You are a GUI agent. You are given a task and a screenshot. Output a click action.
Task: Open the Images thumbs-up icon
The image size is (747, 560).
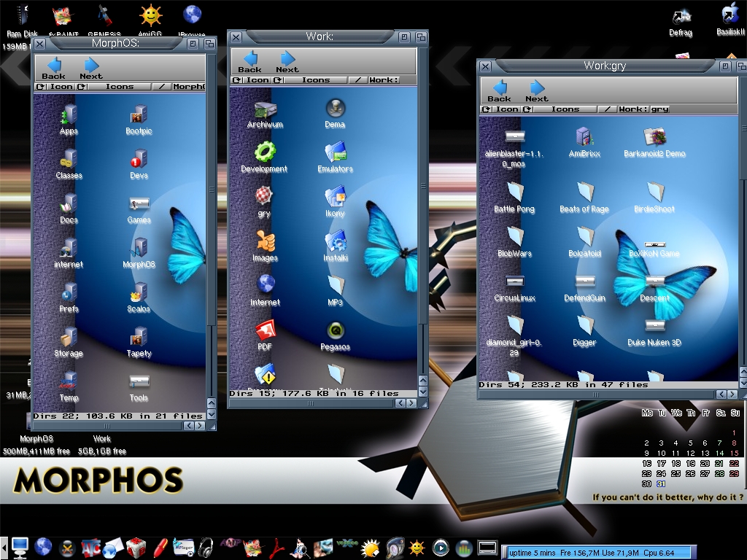point(265,246)
